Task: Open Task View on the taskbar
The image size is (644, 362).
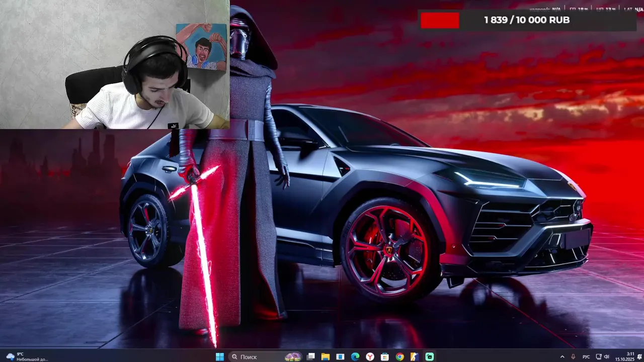Action: [x=310, y=357]
